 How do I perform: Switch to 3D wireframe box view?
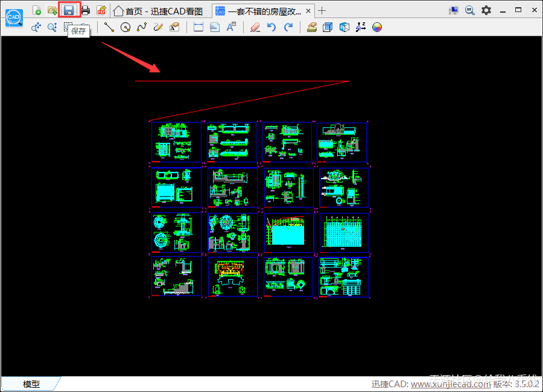click(328, 27)
